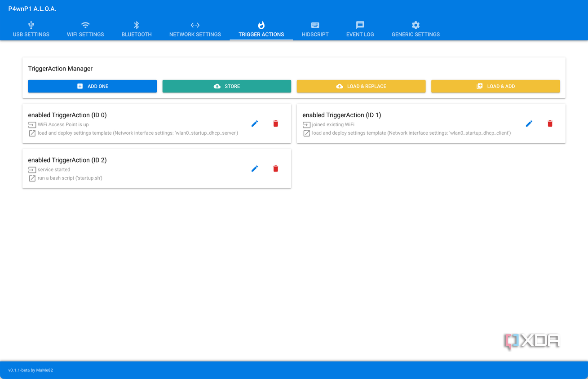The image size is (588, 379).
Task: Click the 'enabled TriggerAction (ID 1)' title
Action: 342,115
